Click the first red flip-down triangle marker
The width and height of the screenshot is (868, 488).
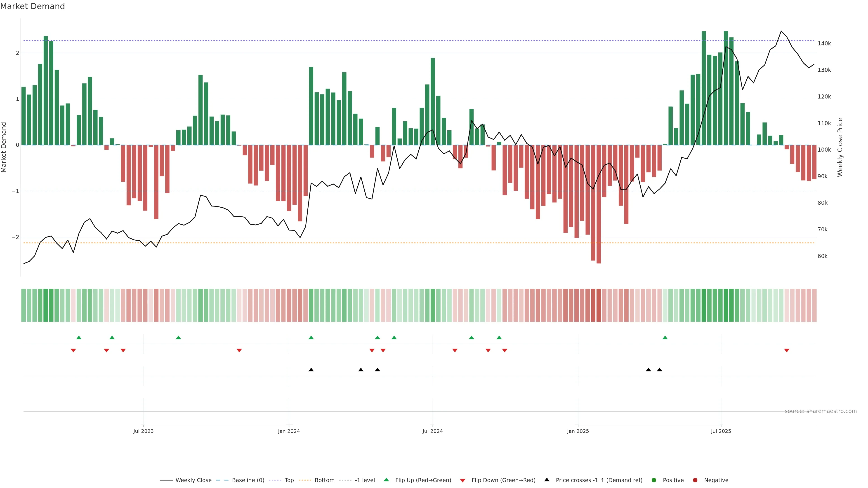(73, 351)
